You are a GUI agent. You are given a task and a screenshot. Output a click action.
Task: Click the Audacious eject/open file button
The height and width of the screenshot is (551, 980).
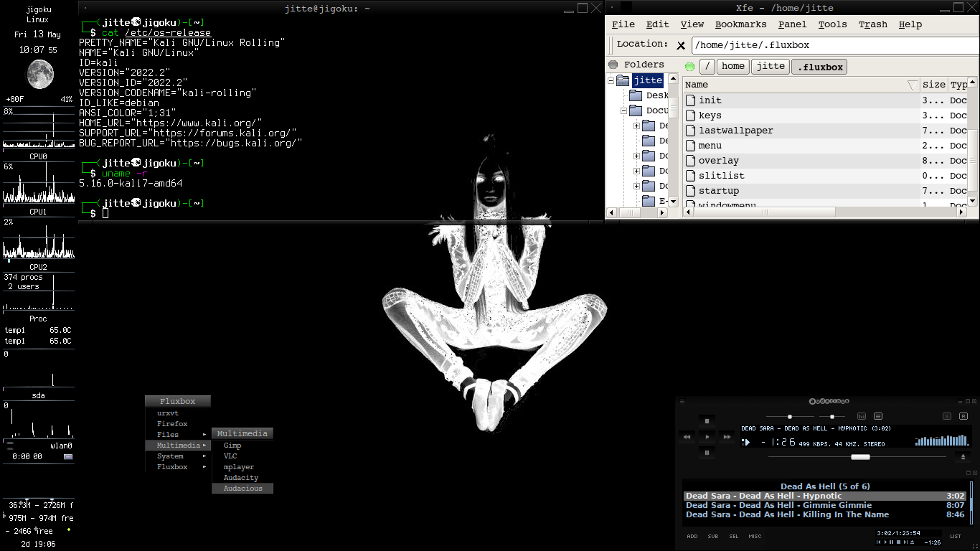(x=963, y=457)
